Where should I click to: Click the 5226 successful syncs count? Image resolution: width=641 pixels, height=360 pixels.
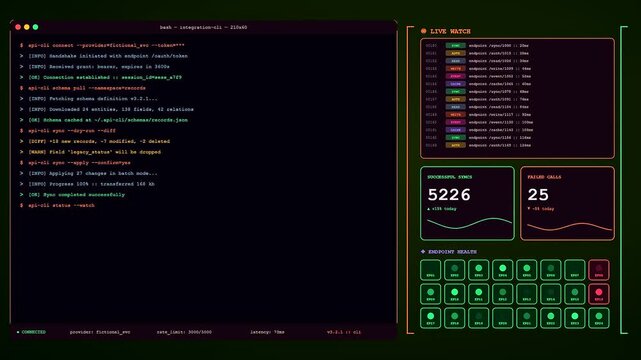[449, 195]
